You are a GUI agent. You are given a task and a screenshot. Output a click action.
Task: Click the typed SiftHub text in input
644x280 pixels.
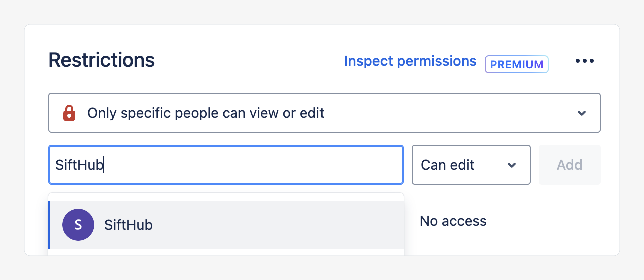(x=79, y=165)
